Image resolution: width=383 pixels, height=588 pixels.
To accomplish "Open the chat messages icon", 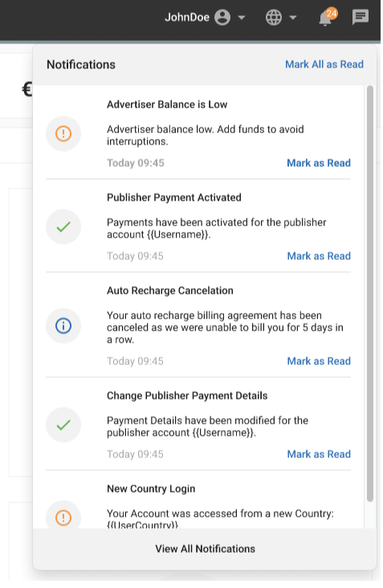I will tap(360, 17).
